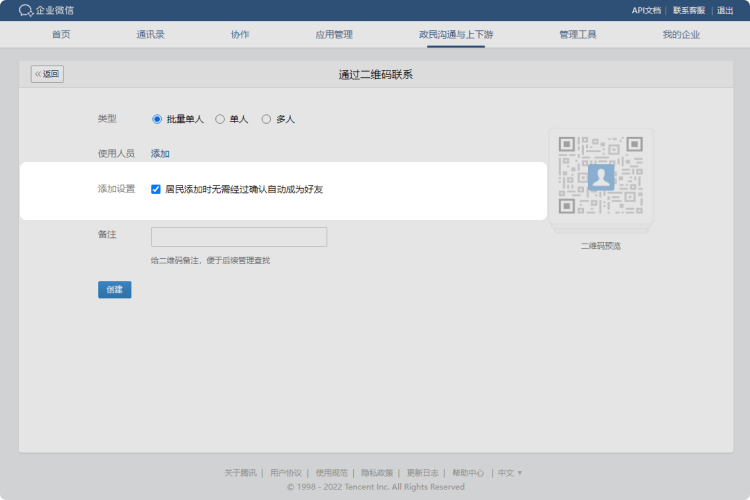Open the 帮助中心 footer link
The height and width of the screenshot is (500, 750).
[x=468, y=473]
